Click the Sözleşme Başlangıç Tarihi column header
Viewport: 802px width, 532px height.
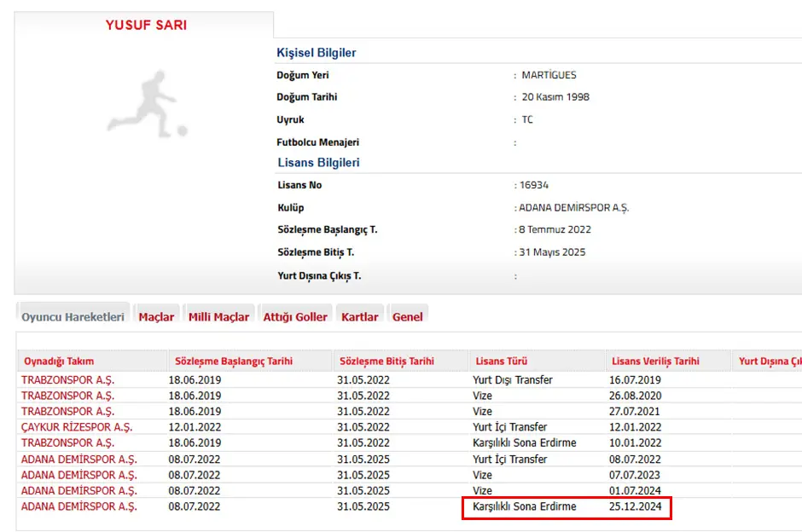(x=233, y=361)
